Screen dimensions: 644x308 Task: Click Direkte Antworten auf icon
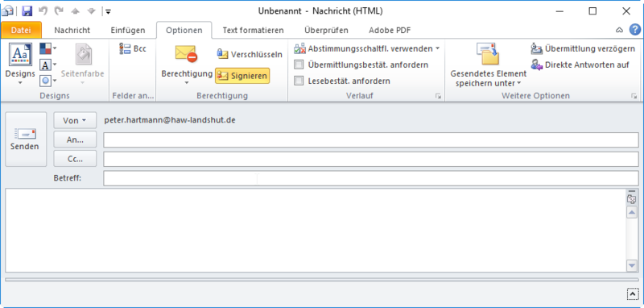(x=536, y=65)
